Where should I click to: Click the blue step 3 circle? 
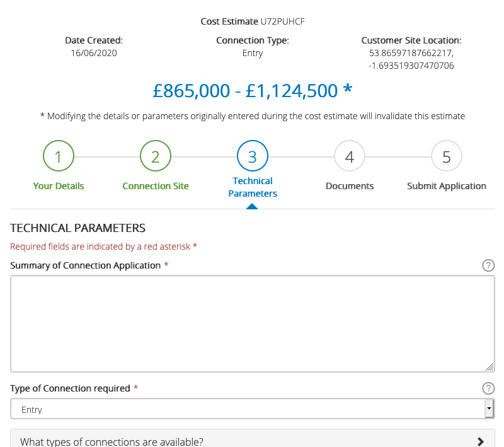pos(253,156)
